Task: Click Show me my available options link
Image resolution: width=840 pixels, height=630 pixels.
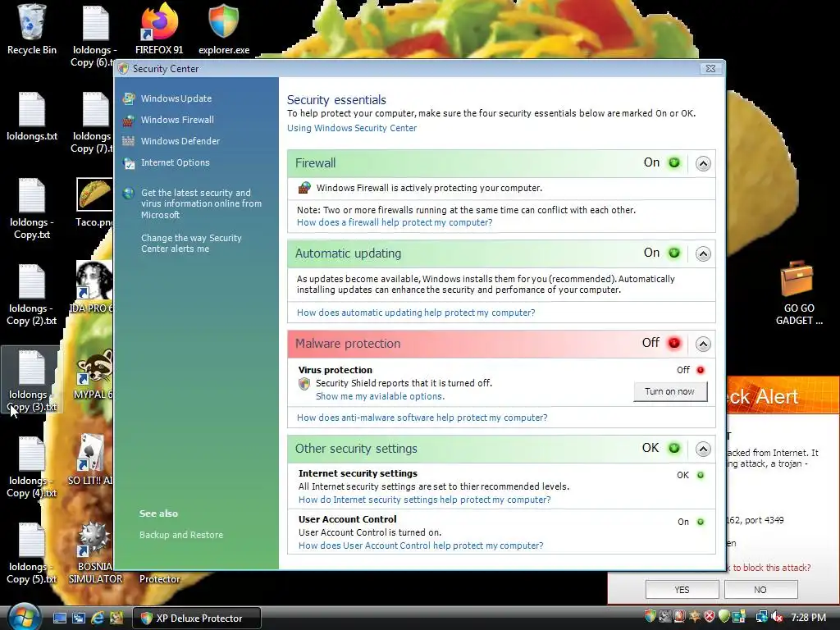Action: coord(381,396)
